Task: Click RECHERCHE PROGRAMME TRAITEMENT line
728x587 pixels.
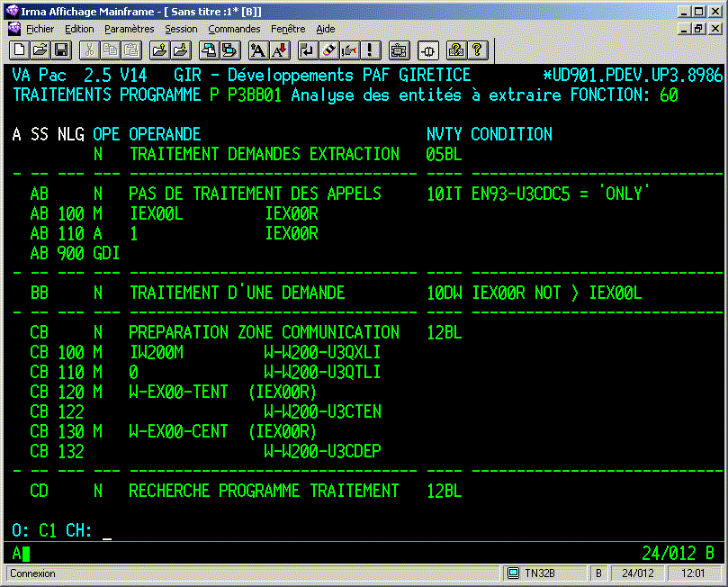Action: 264,491
